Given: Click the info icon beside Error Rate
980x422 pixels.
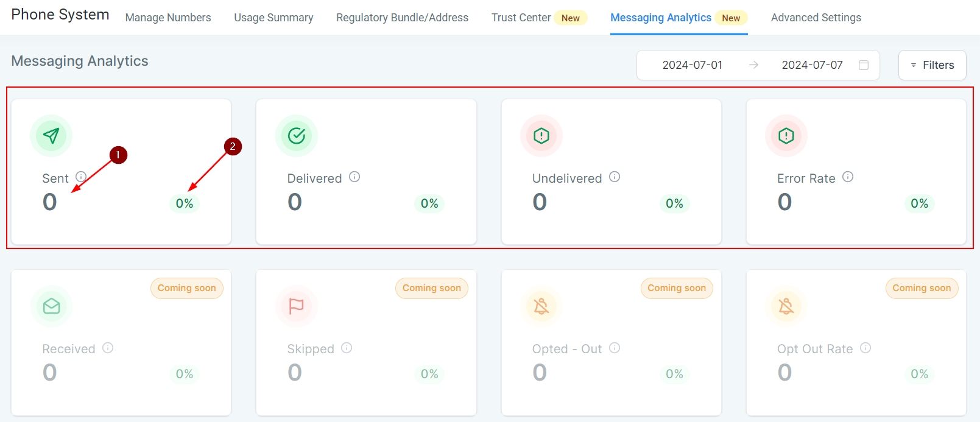Looking at the screenshot, I should 848,177.
